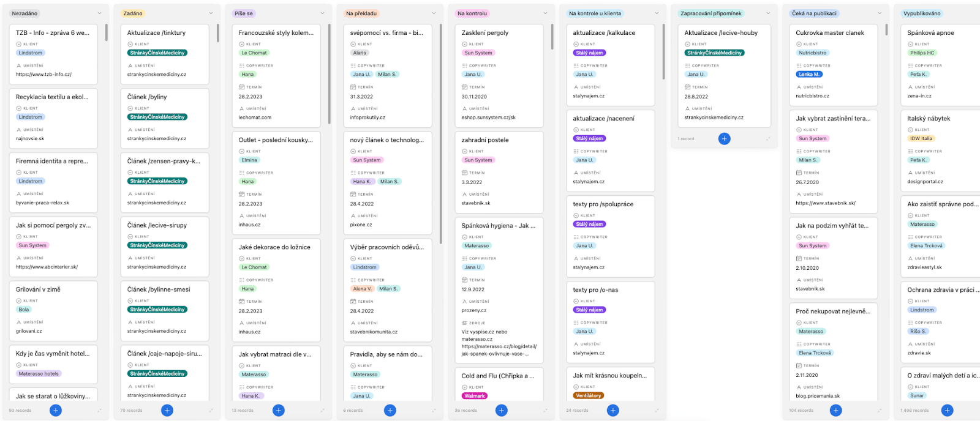Expand Zapracování připomínek stack with resize icon
Image resolution: width=980 pixels, height=421 pixels.
pyautogui.click(x=768, y=139)
